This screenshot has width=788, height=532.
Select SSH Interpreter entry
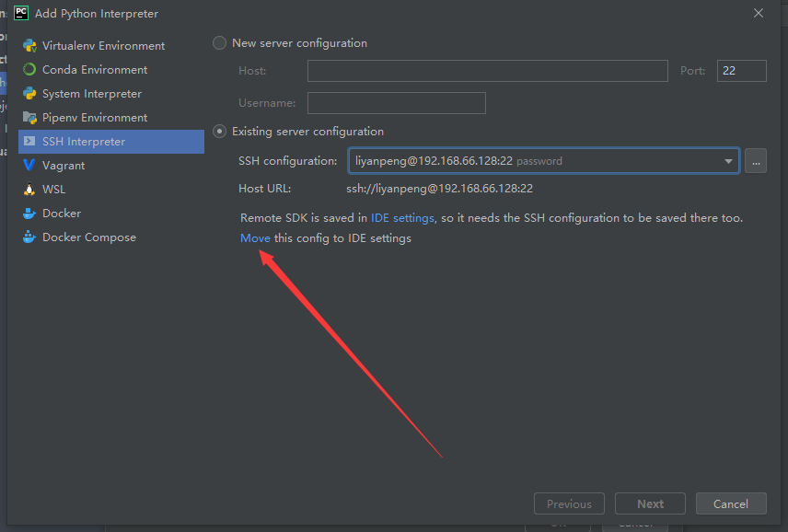(x=111, y=141)
